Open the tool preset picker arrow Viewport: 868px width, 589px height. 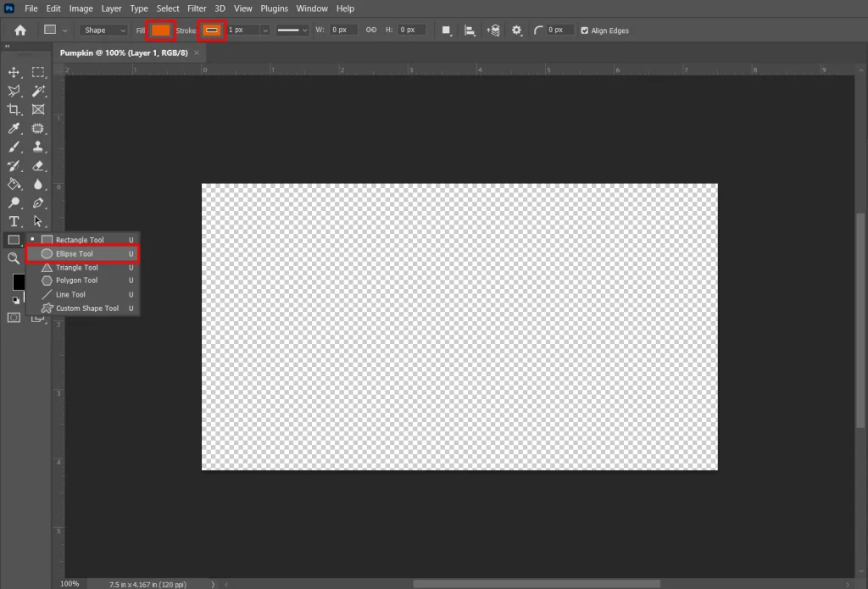click(64, 31)
